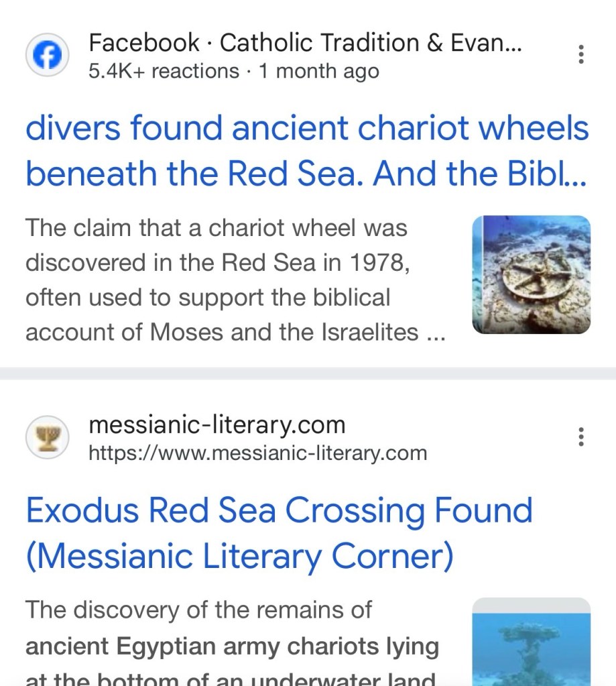Click the https://www.messianic-literary.com URL
The image size is (616, 686).
[257, 453]
